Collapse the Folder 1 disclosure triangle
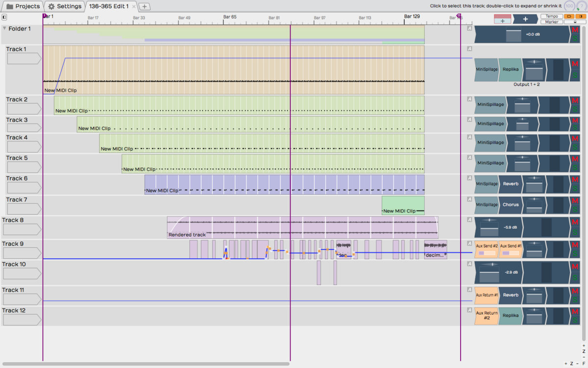Viewport: 588px width, 368px height. tap(4, 28)
